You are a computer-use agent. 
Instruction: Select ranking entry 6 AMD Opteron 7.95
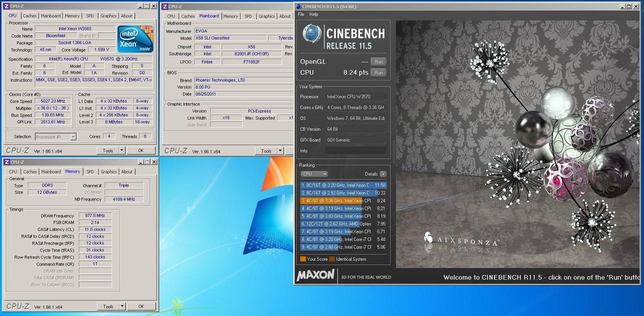343,224
